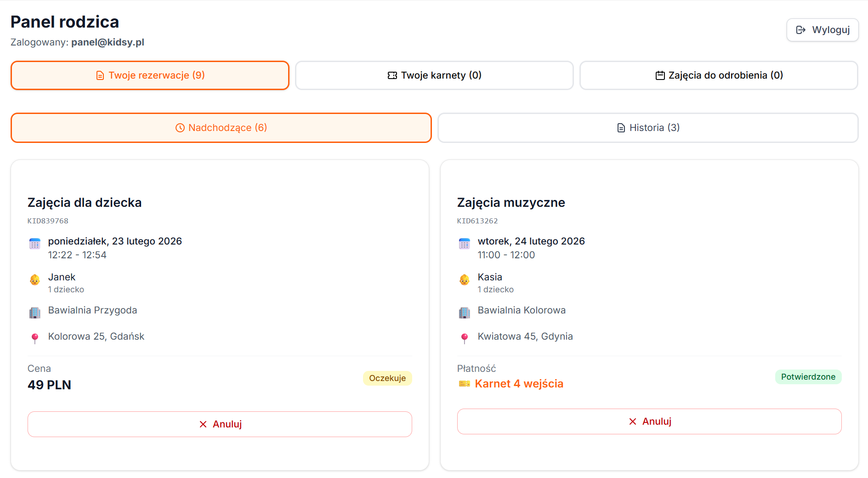Click the calendar icon beside poniedziałek, 23 lutego

click(x=35, y=244)
